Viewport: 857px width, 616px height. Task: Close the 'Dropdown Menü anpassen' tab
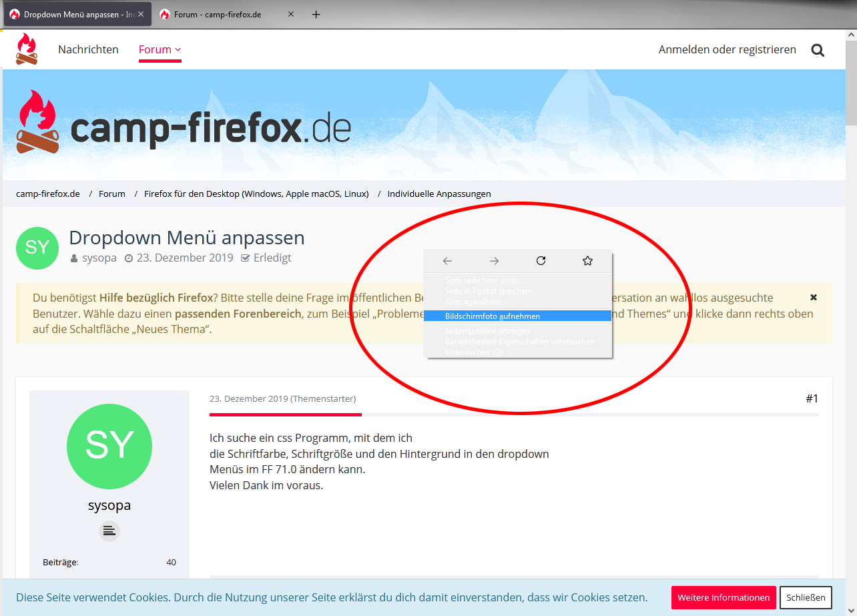pos(141,14)
